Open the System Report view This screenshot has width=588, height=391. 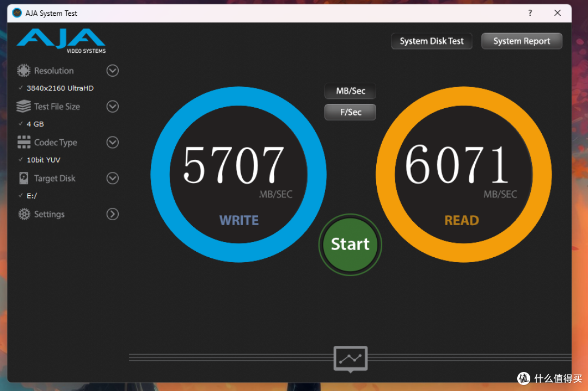pyautogui.click(x=521, y=41)
